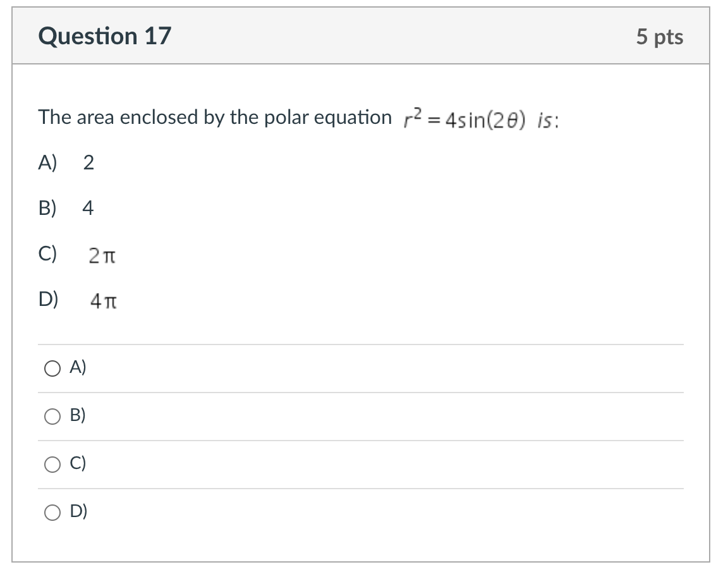
Task: Pick the radio button for option D
Action: [52, 513]
